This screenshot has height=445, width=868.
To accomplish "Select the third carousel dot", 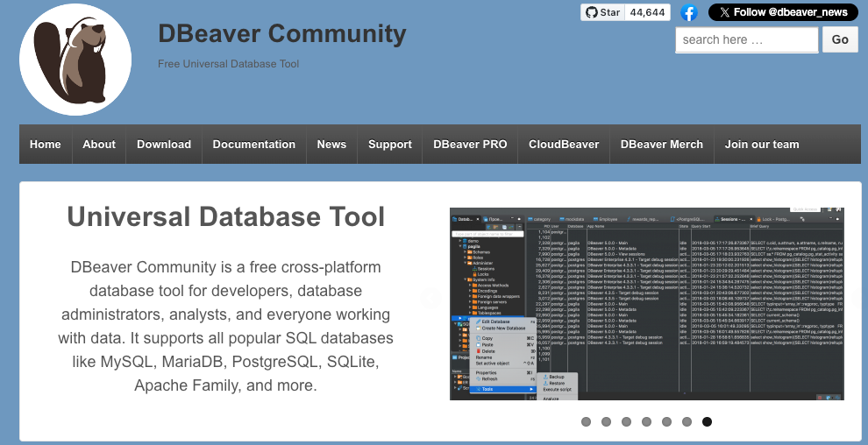I will pyautogui.click(x=626, y=421).
